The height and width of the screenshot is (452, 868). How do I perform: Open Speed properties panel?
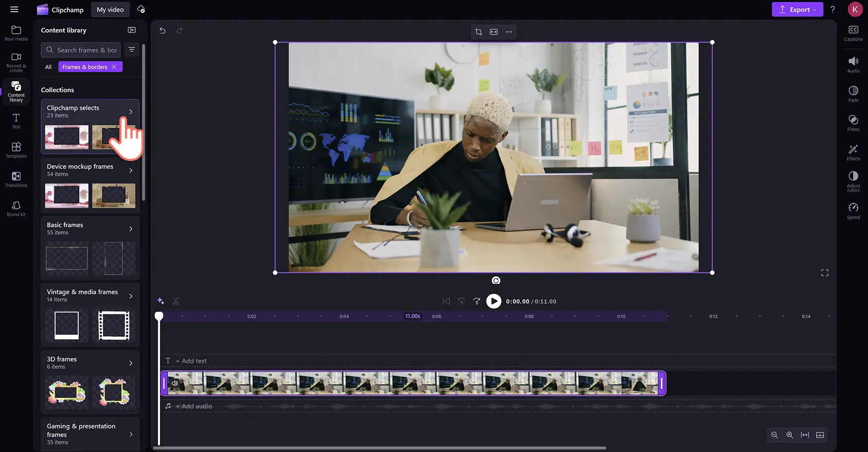pos(853,211)
